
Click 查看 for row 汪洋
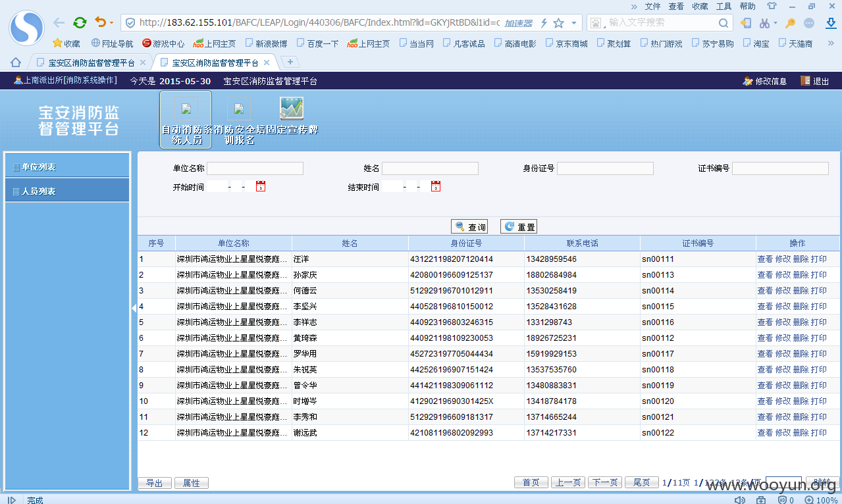coord(765,259)
